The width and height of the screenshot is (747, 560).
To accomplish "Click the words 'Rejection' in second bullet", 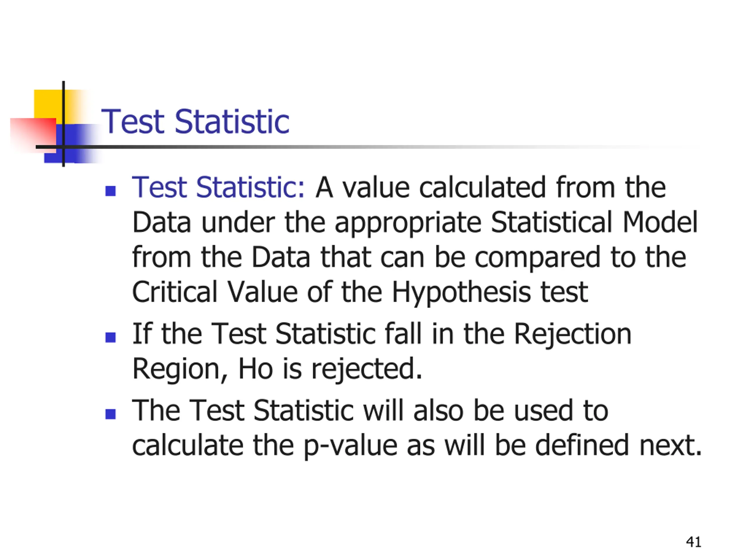I will (x=573, y=335).
